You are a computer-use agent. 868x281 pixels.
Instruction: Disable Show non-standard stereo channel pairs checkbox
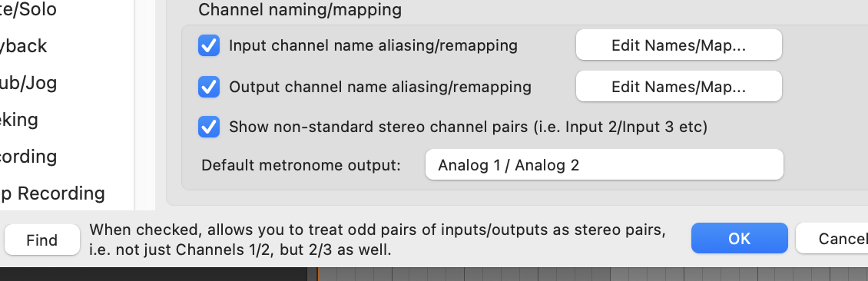pos(209,127)
